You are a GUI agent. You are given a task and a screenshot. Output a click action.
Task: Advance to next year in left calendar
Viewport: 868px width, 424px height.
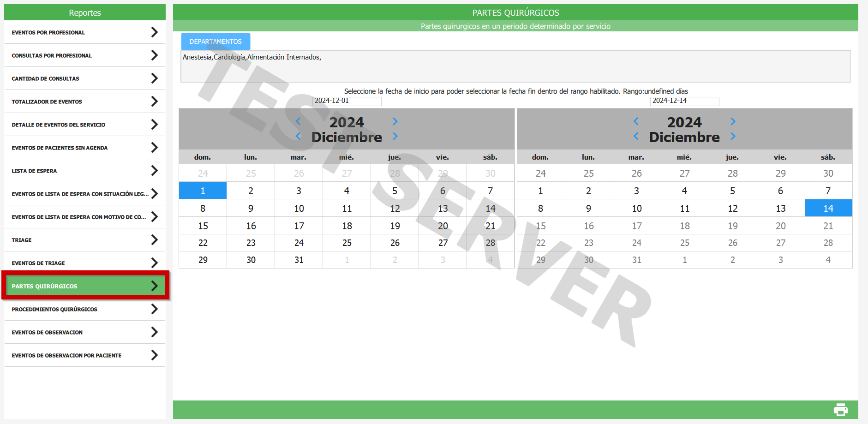click(395, 121)
